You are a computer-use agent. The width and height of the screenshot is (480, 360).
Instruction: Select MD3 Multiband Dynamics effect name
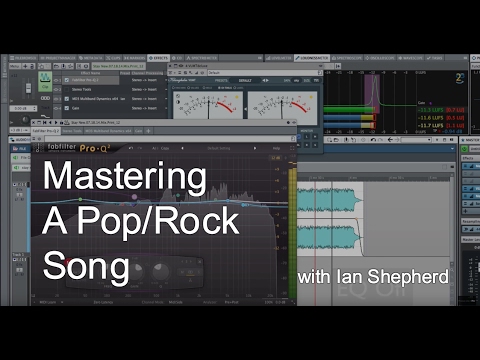[99, 99]
